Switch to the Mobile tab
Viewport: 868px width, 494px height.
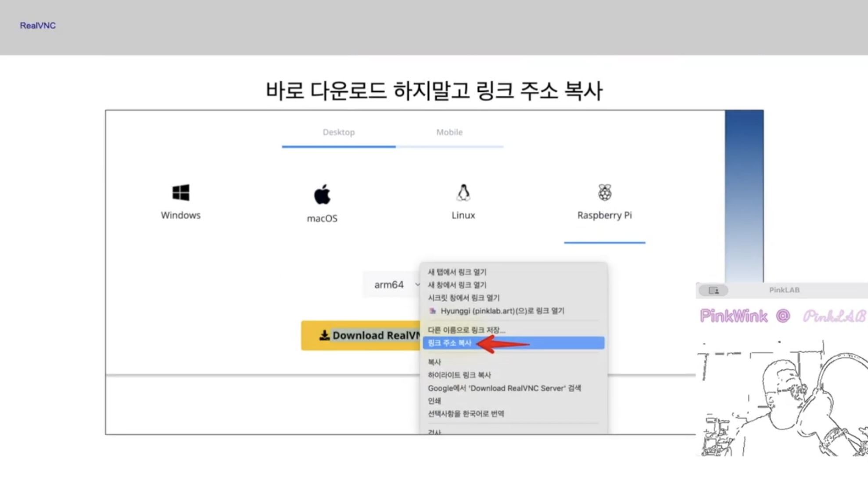449,132
